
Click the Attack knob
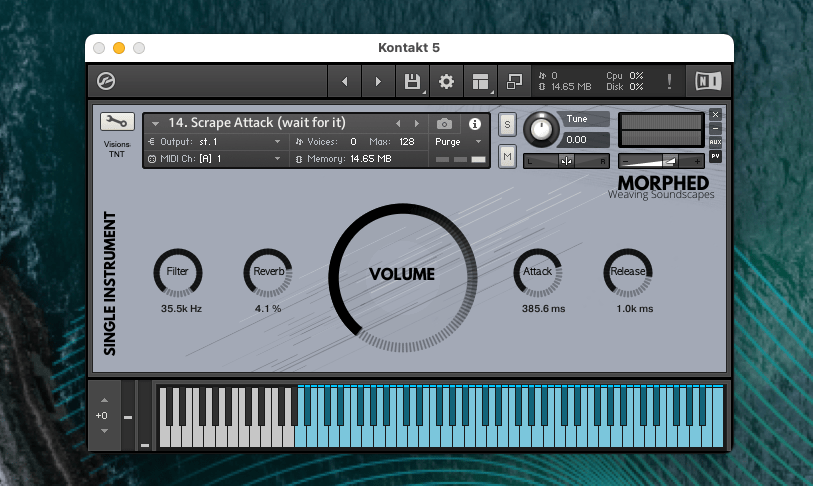click(x=538, y=273)
